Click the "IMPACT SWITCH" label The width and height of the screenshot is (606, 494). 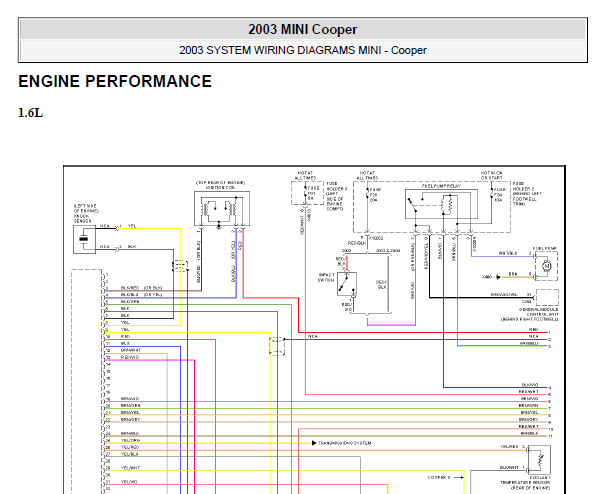pos(326,278)
